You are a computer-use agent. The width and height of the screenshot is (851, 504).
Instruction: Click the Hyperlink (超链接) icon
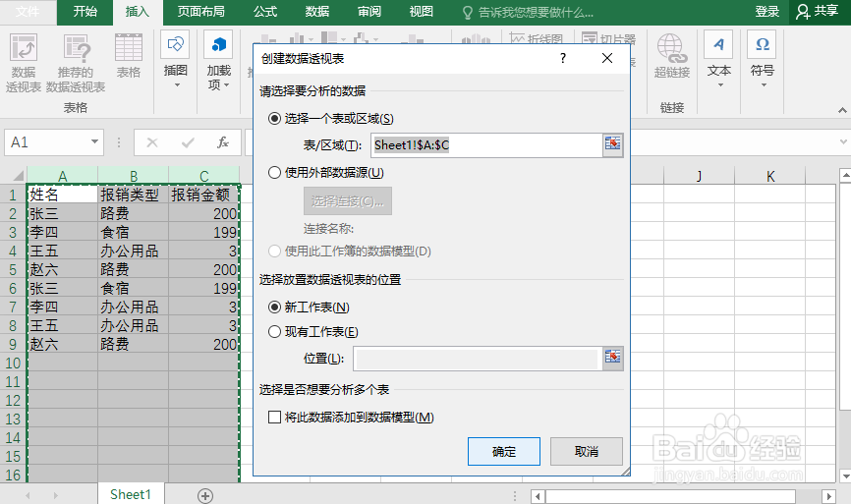pos(672,56)
